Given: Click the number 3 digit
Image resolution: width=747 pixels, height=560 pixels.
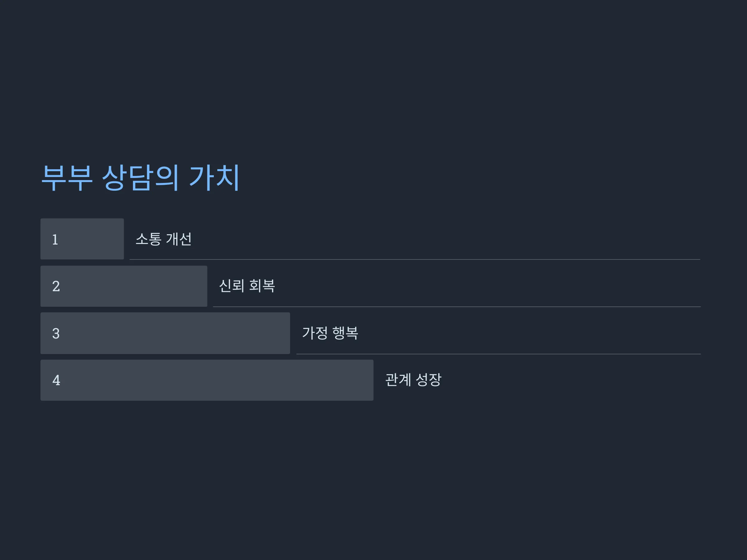Looking at the screenshot, I should (56, 334).
